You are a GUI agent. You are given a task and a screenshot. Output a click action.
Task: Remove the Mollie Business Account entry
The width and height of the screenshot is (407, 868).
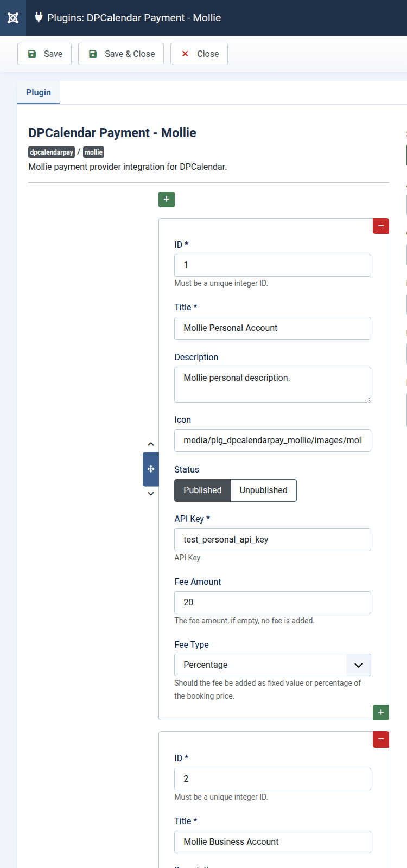381,739
